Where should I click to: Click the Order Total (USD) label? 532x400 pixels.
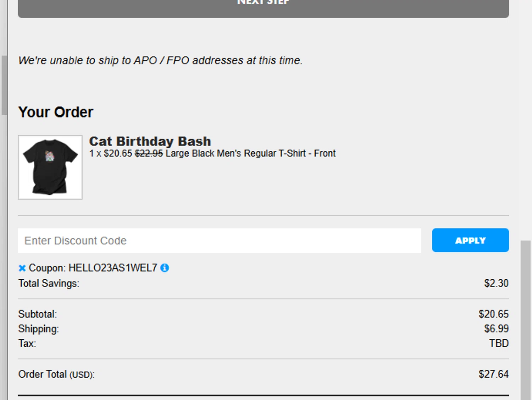click(x=56, y=374)
